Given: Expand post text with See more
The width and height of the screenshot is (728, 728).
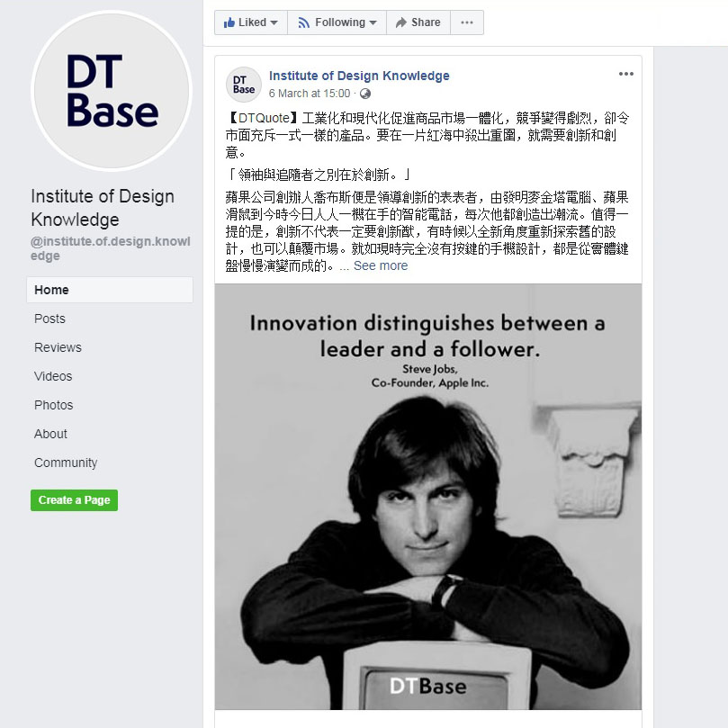Looking at the screenshot, I should [x=381, y=265].
